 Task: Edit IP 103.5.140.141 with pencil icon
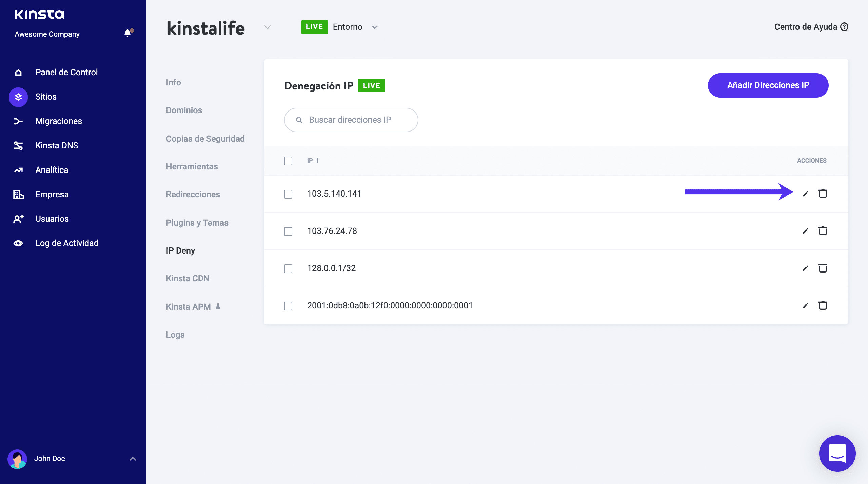(x=806, y=194)
